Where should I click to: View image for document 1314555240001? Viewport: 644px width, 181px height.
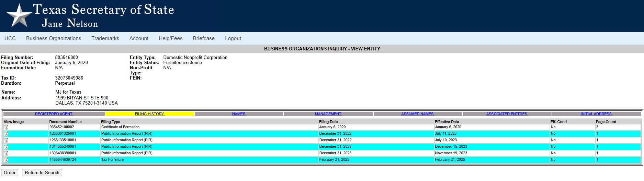(x=6, y=147)
